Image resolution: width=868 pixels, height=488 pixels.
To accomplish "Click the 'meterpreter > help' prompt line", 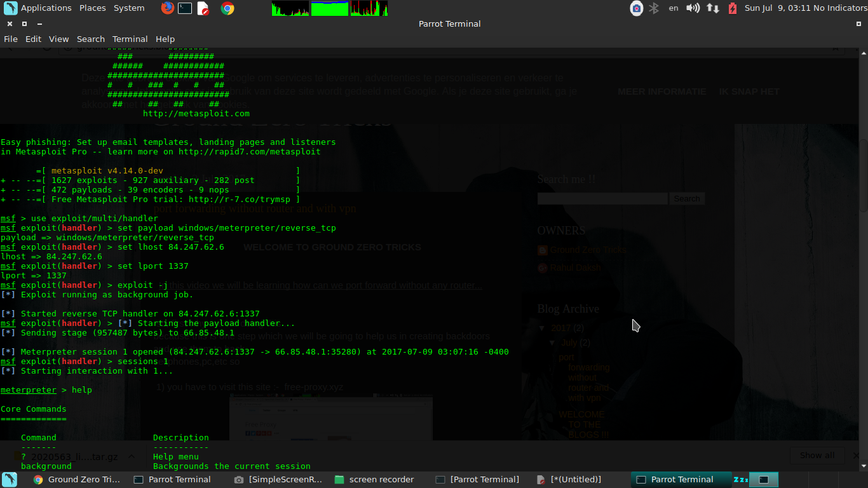I will point(46,390).
